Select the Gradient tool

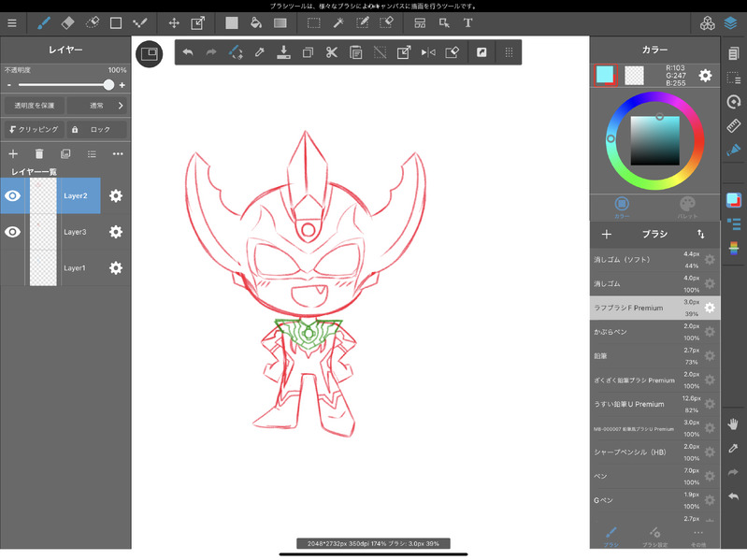280,22
